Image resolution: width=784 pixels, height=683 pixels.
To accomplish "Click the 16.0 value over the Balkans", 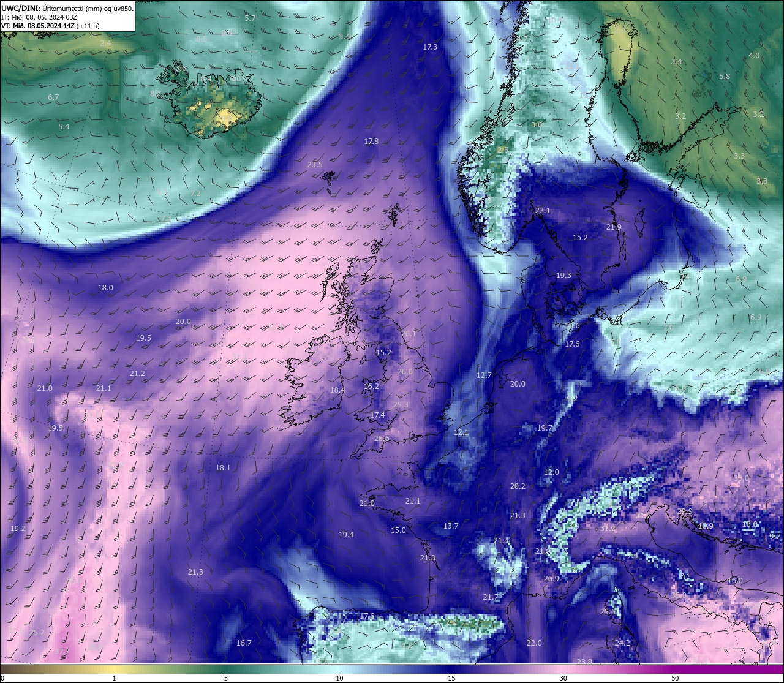I will click(x=735, y=581).
